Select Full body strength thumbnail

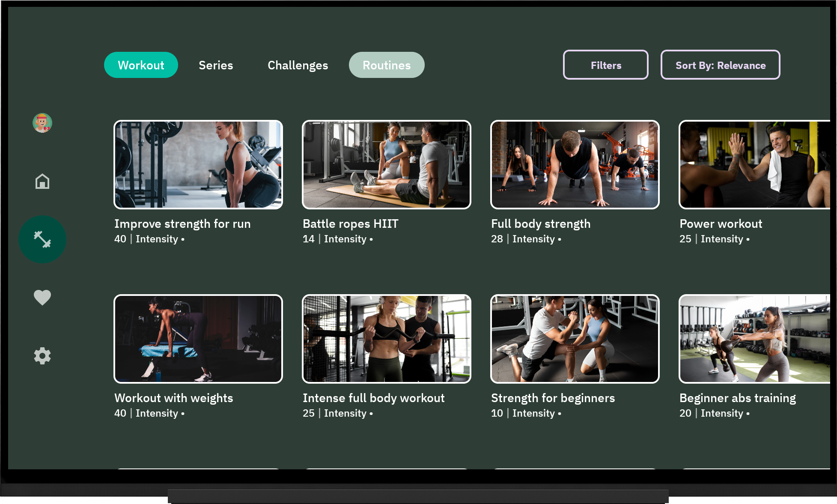pyautogui.click(x=575, y=165)
